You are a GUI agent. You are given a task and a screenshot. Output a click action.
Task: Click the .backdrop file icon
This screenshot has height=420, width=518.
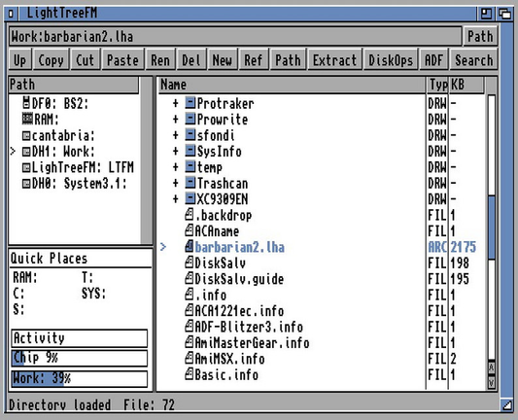189,215
